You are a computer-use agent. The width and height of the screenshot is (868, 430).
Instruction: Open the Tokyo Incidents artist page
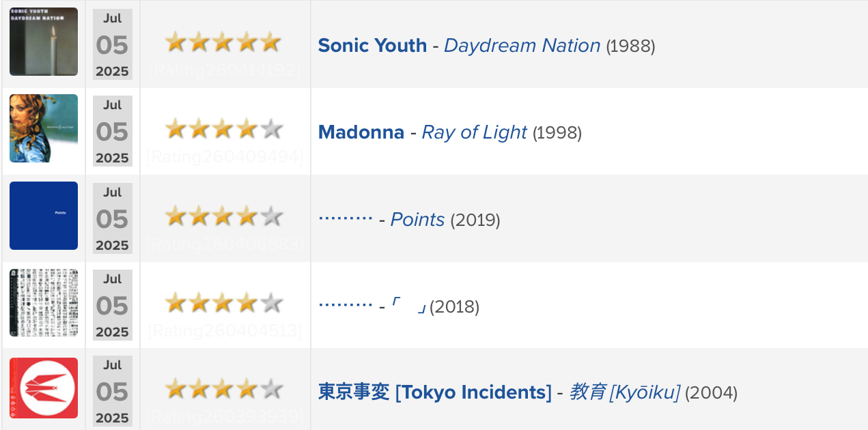(434, 392)
